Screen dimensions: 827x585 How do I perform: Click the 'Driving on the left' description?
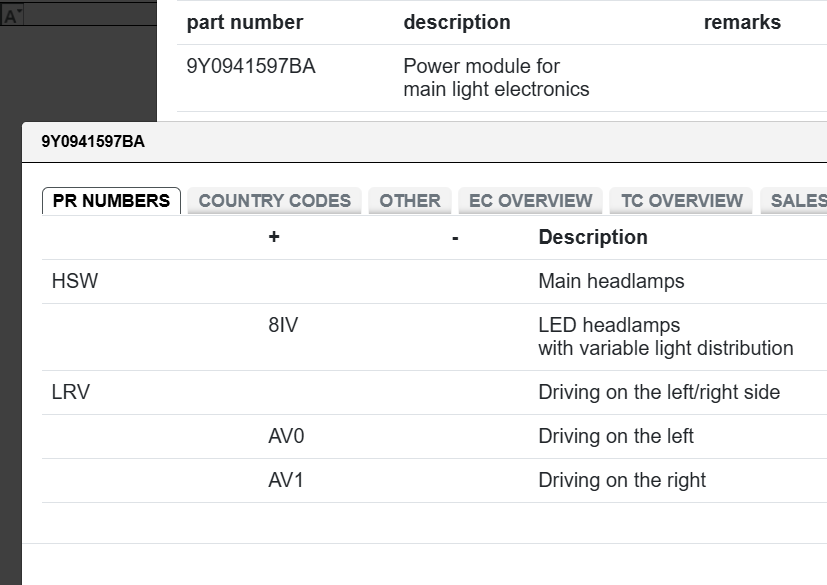click(x=615, y=436)
